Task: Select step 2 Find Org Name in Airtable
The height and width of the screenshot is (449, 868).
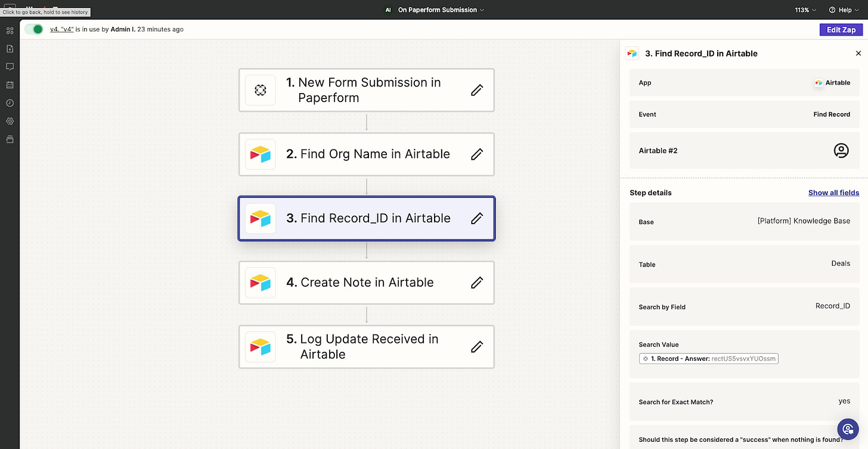Action: [x=367, y=154]
